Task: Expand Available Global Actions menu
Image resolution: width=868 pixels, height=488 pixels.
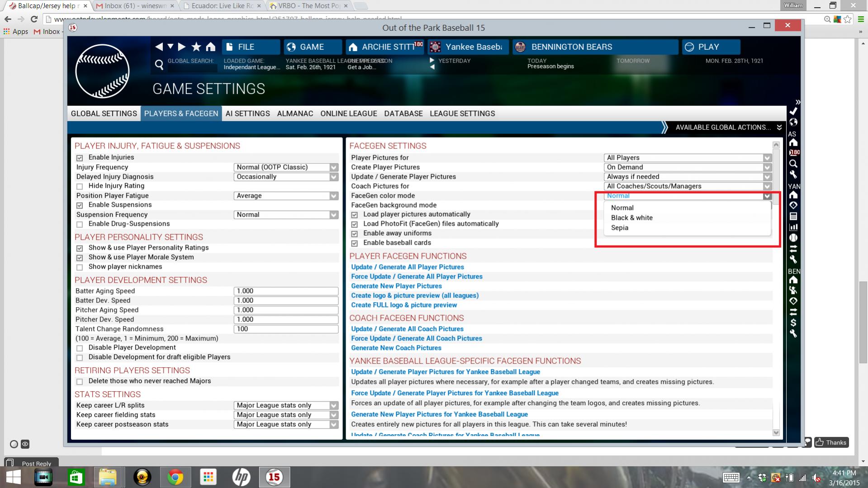Action: point(728,128)
